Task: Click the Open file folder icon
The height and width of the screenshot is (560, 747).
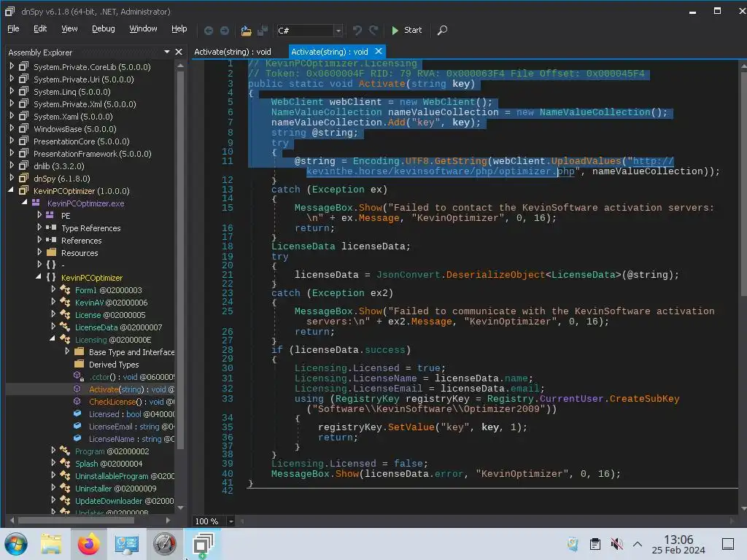Action: (x=246, y=31)
